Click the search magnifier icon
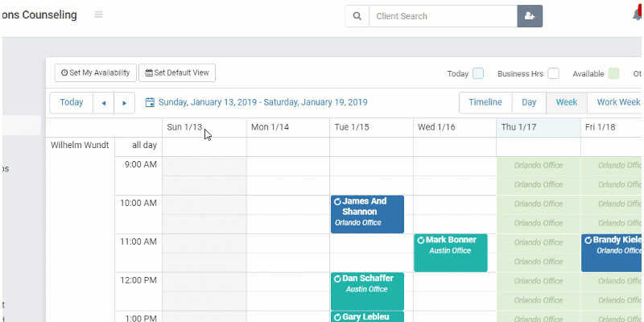 [x=357, y=16]
